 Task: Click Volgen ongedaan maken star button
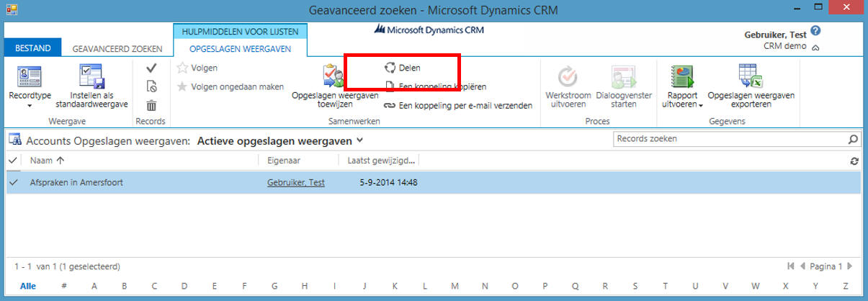231,86
